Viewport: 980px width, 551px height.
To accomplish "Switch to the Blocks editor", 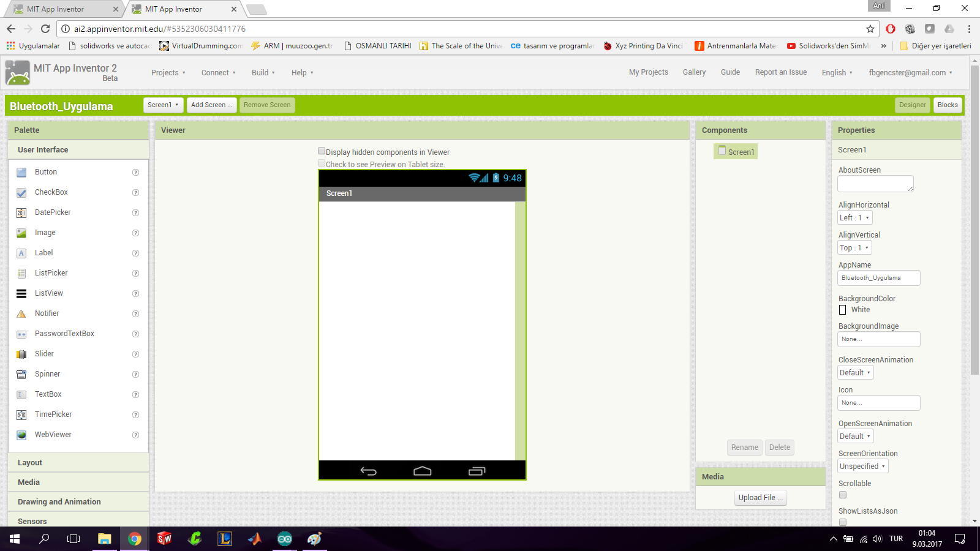I will coord(948,105).
